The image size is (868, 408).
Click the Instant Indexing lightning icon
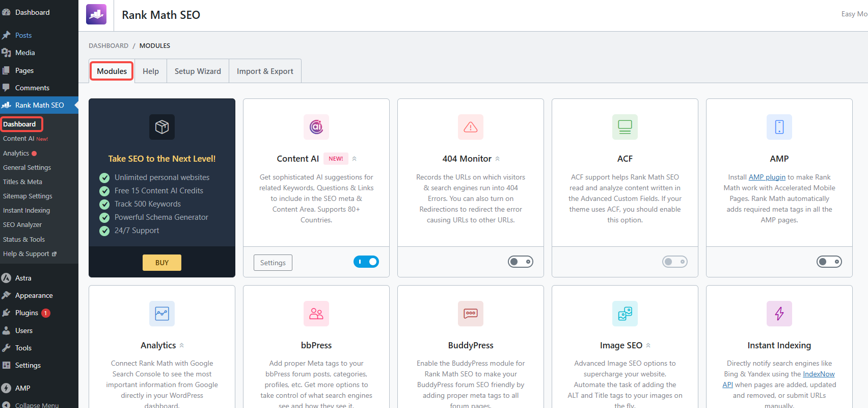click(x=779, y=314)
